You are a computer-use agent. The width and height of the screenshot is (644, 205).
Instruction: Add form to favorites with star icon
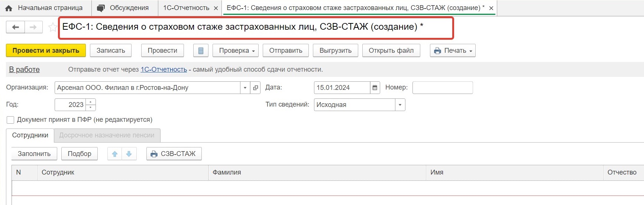tap(53, 27)
